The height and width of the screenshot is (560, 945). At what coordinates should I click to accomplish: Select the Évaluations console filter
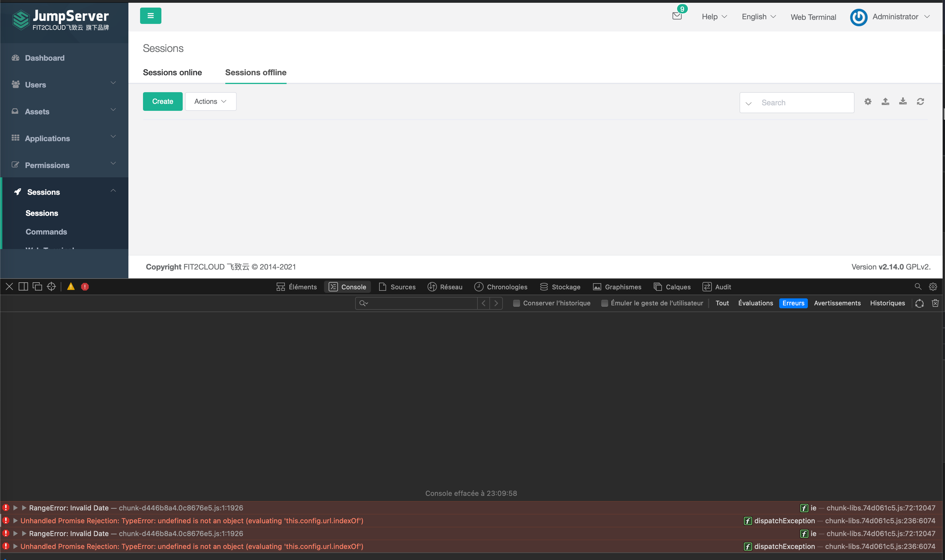[x=756, y=303]
